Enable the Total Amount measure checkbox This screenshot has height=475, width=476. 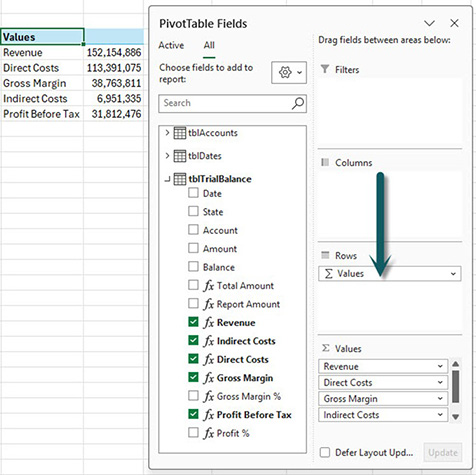193,285
